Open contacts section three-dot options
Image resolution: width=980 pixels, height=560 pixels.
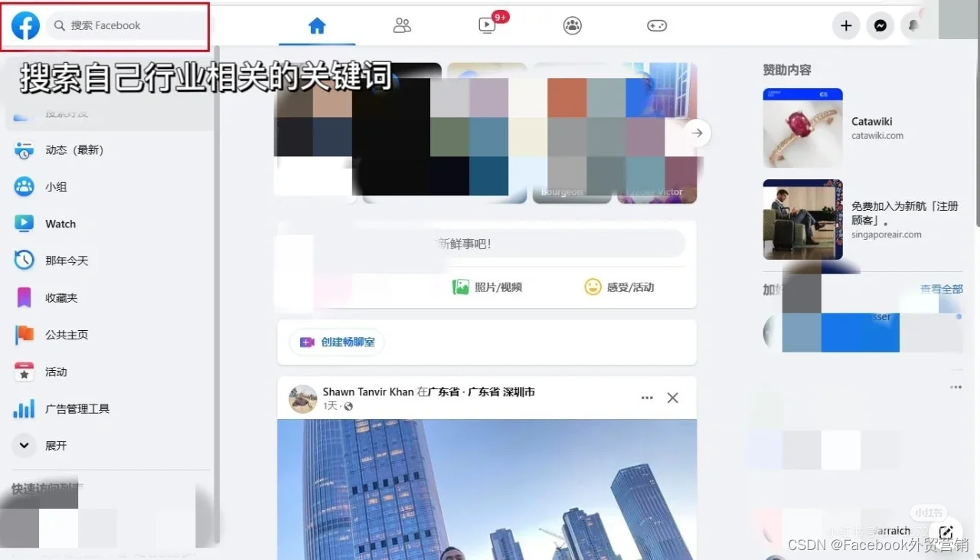[x=955, y=387]
